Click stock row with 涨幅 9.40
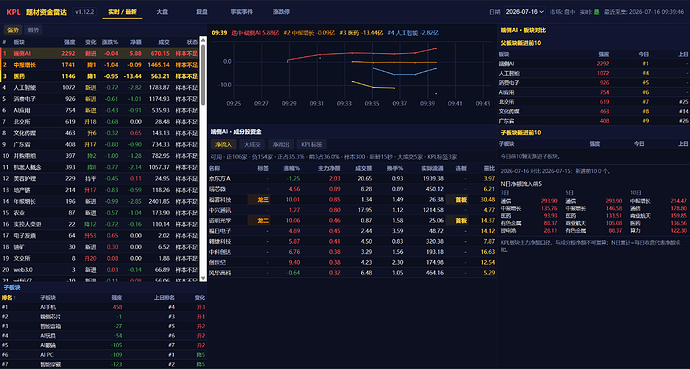 353,263
